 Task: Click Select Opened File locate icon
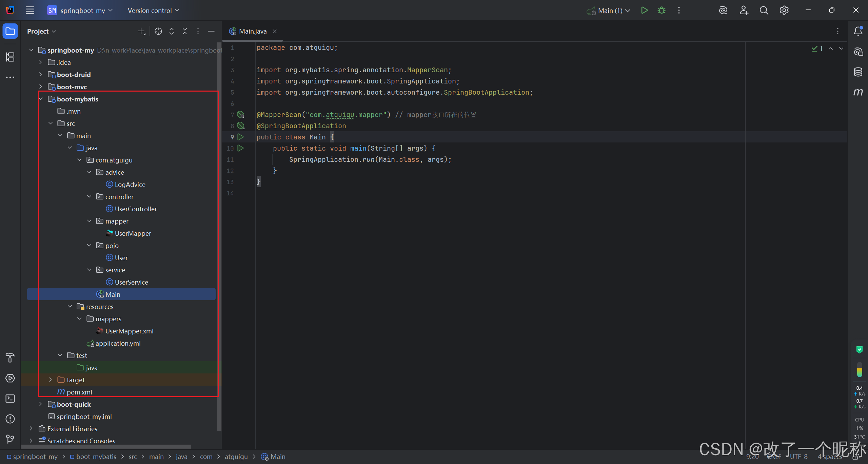(158, 31)
